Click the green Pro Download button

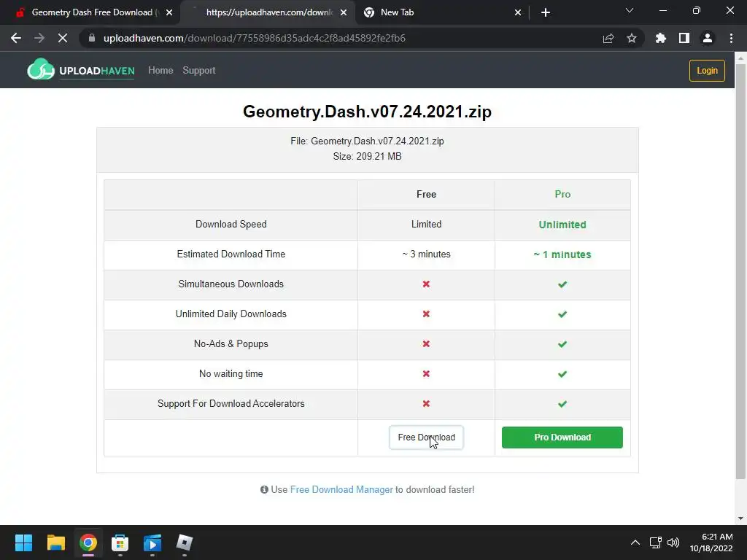click(x=562, y=437)
